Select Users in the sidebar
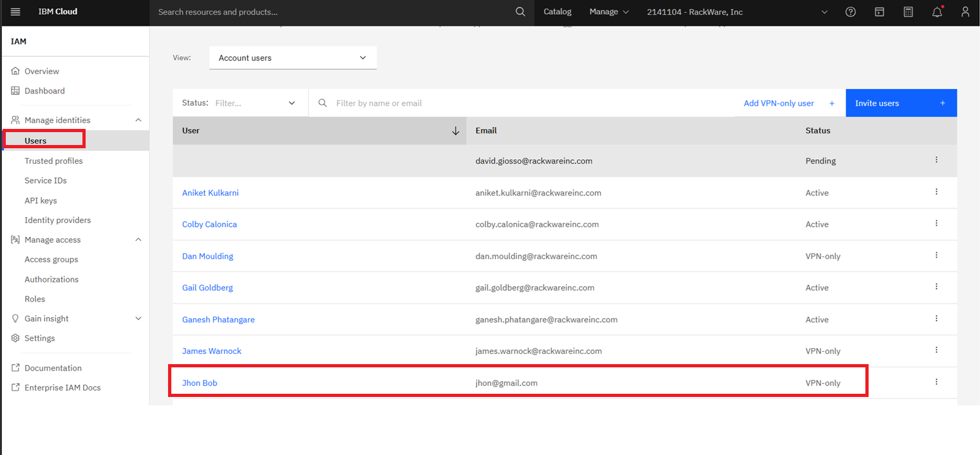This screenshot has height=455, width=980. 35,140
